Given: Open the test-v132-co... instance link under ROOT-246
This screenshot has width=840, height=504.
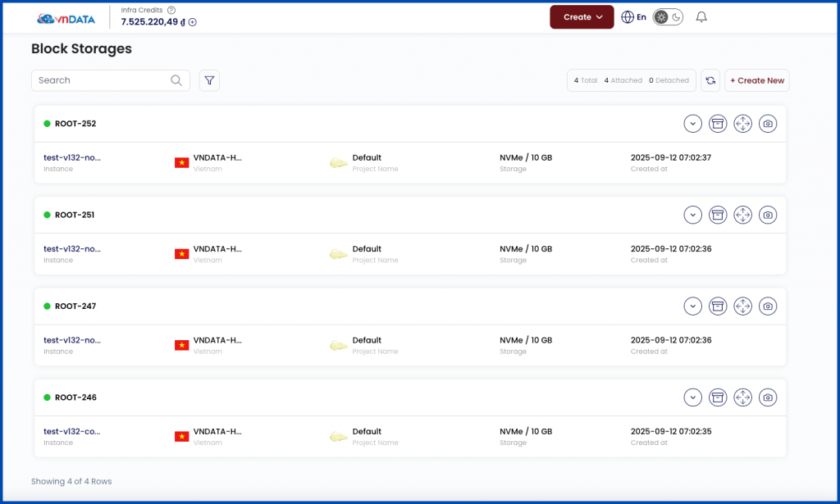Looking at the screenshot, I should [x=72, y=431].
